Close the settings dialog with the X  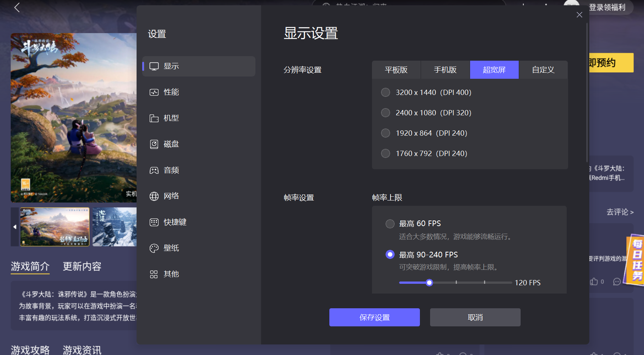click(x=579, y=15)
